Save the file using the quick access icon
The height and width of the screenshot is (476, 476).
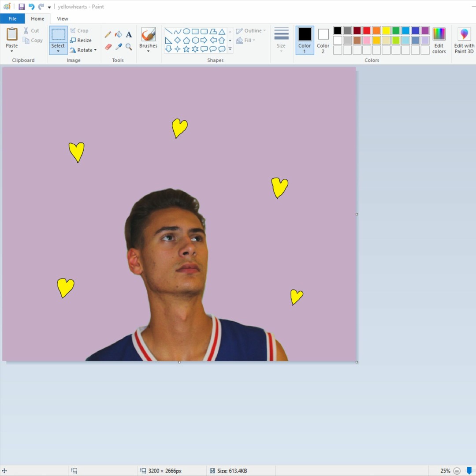pyautogui.click(x=22, y=7)
